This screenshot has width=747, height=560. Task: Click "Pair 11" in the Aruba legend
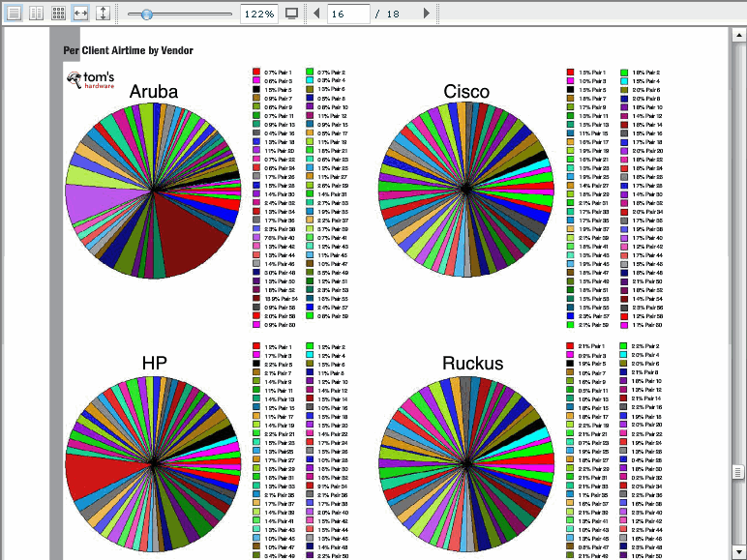[x=285, y=116]
